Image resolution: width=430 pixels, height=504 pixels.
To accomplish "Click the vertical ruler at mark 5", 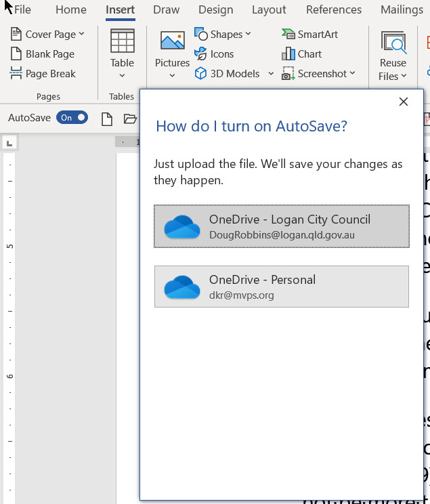I will point(9,246).
